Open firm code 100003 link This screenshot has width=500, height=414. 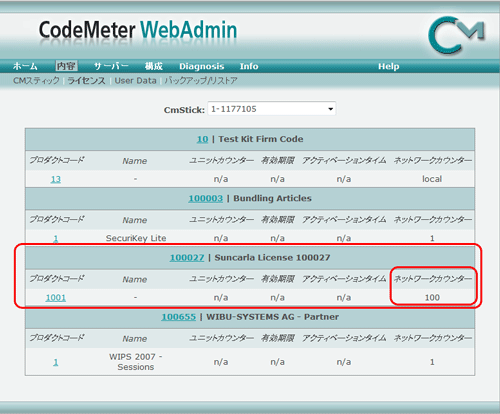tap(206, 198)
